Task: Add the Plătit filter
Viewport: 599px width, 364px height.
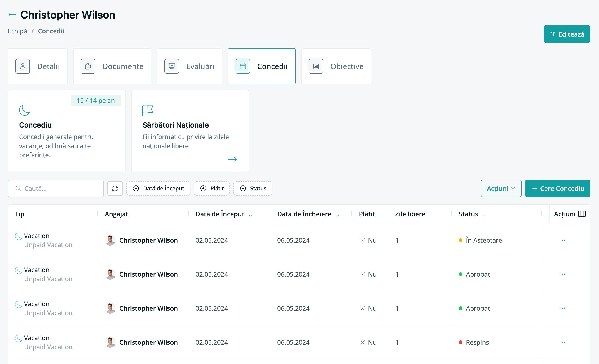Action: (x=212, y=188)
